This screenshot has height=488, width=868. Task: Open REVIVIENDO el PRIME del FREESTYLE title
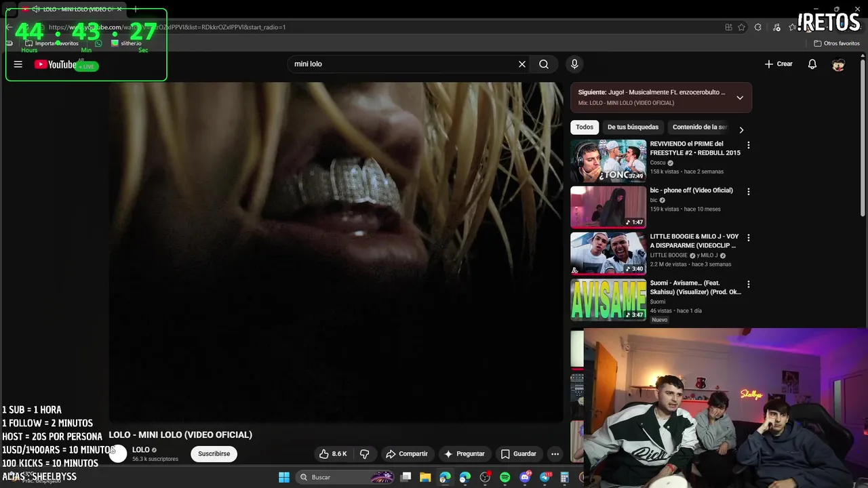(695, 148)
